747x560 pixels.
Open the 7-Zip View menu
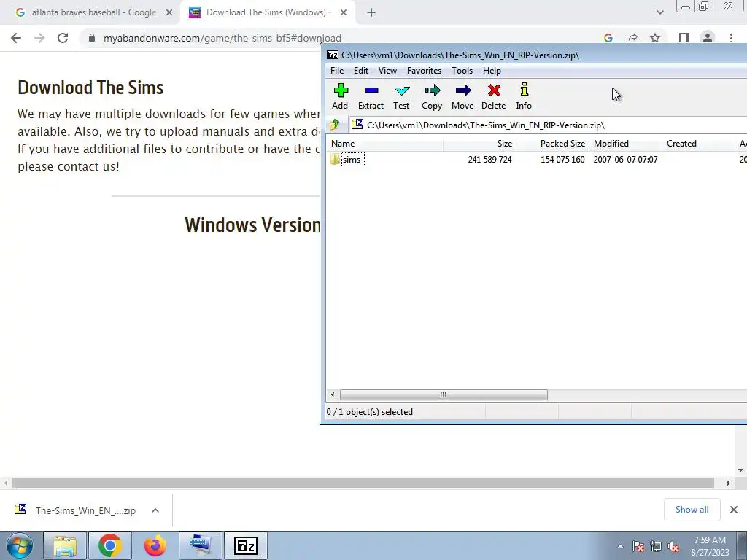(x=387, y=71)
